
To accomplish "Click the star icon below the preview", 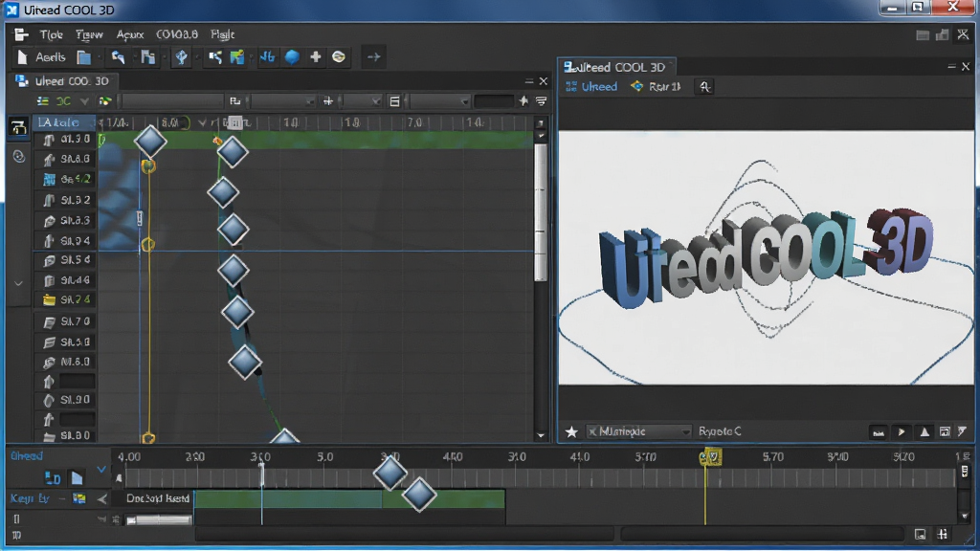I will click(x=571, y=431).
